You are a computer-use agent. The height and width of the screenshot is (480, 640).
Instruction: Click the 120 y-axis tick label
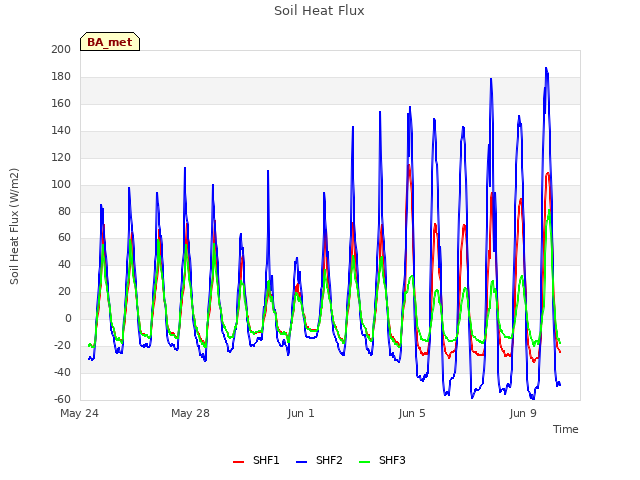point(61,157)
